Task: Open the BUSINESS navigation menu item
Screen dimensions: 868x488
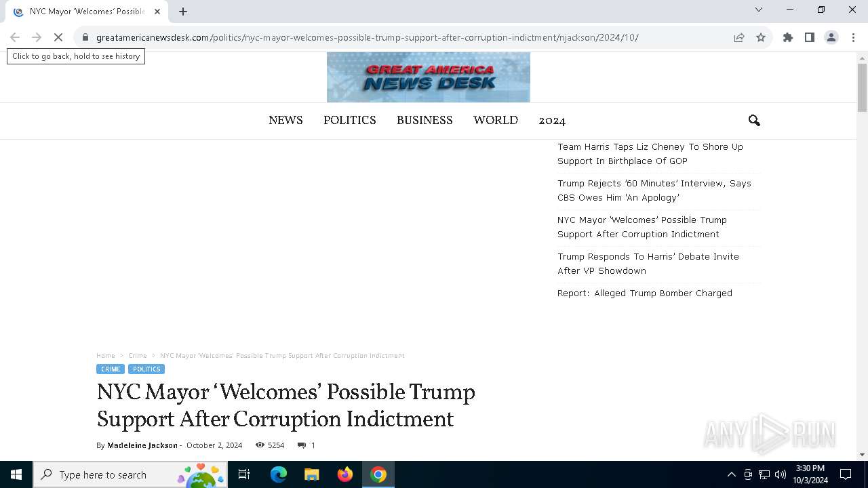Action: (x=425, y=121)
